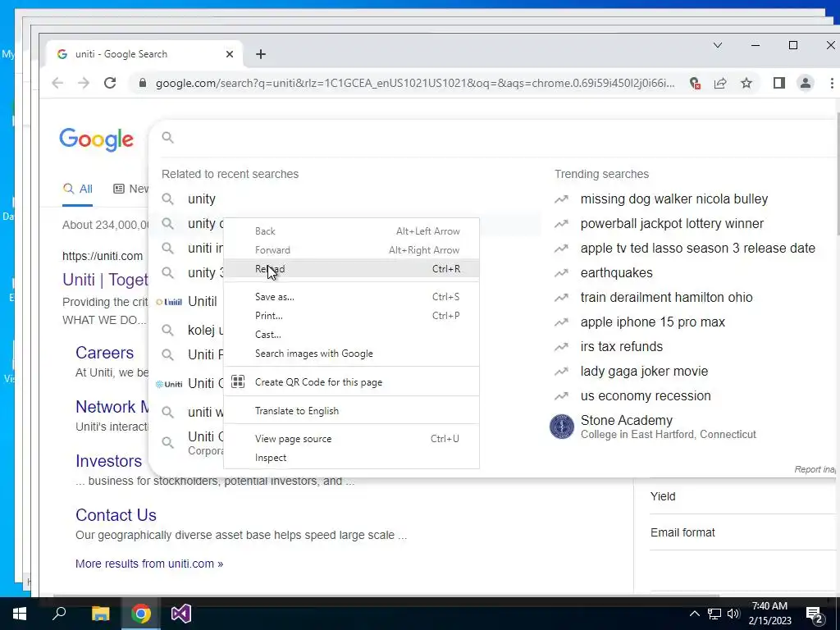
Task: Choose Forward in context menu
Action: tap(351, 249)
